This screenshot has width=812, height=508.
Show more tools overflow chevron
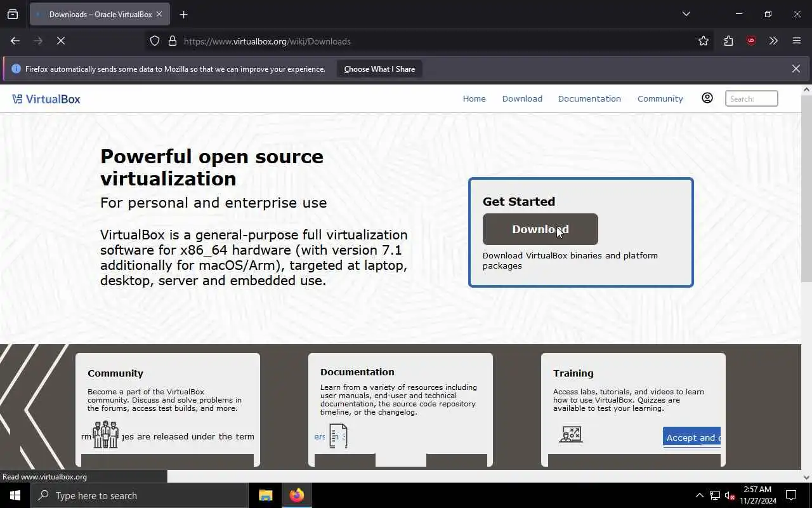coord(773,41)
